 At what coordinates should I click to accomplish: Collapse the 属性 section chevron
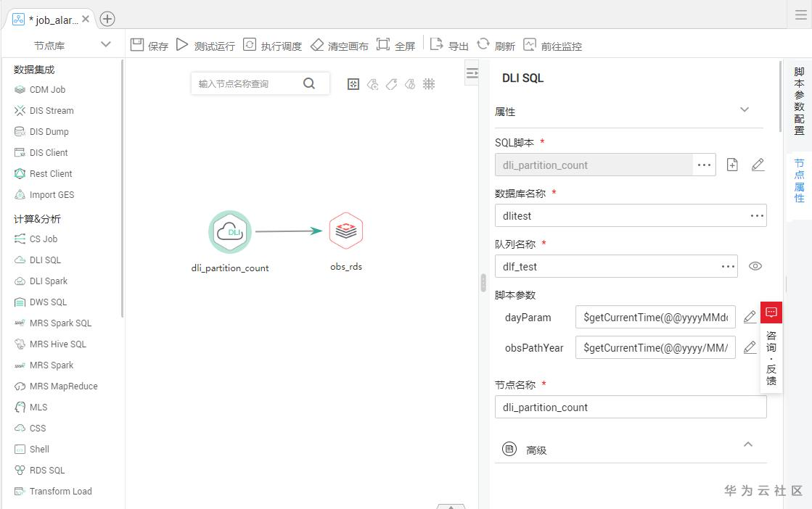pyautogui.click(x=745, y=109)
